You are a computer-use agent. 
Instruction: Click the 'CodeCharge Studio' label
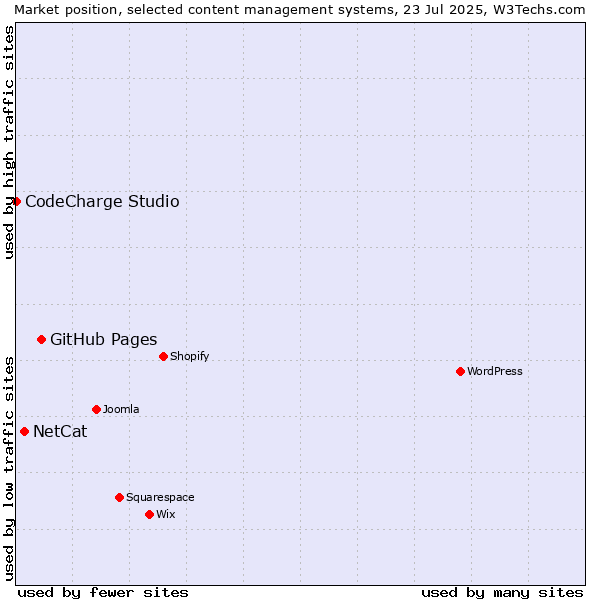[102, 201]
